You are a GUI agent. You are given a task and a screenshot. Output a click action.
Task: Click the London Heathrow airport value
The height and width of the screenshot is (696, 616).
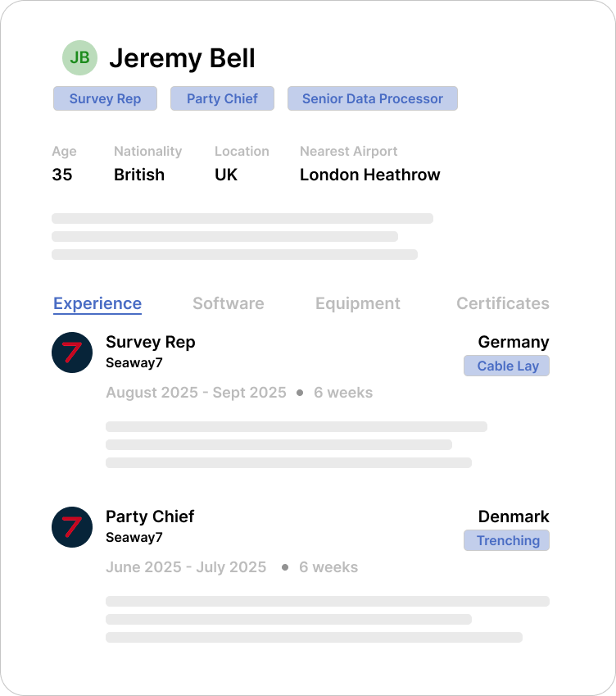[369, 175]
